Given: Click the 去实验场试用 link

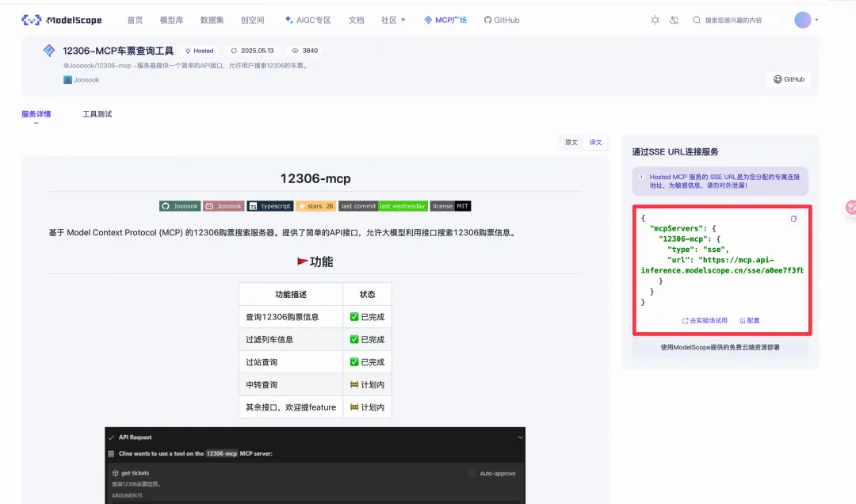Looking at the screenshot, I should coord(705,320).
